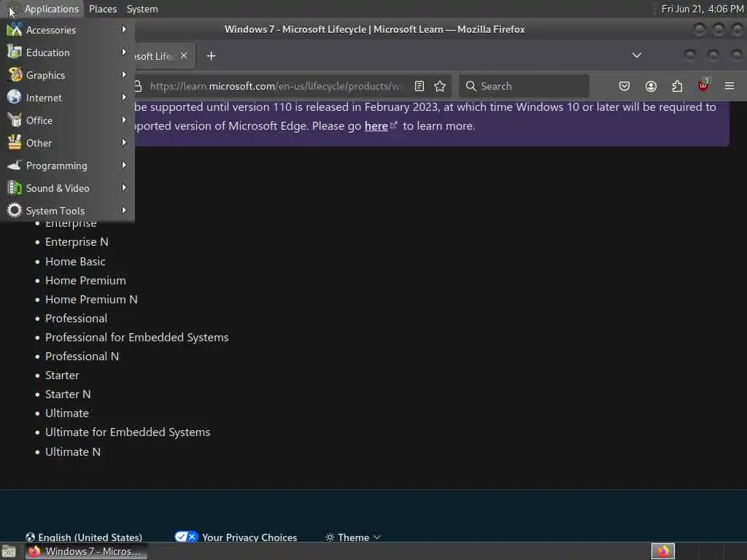This screenshot has width=747, height=560.
Task: Click the 'Starter N' list item
Action: click(68, 394)
